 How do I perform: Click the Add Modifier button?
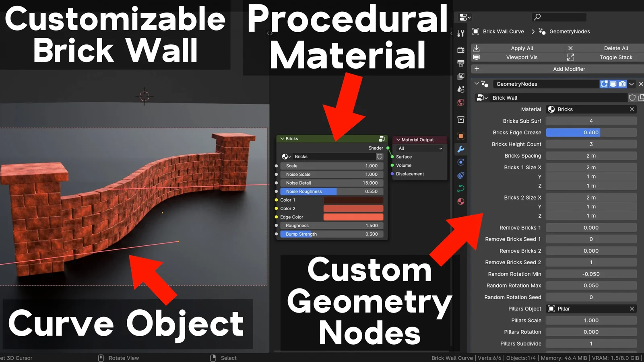(x=569, y=69)
